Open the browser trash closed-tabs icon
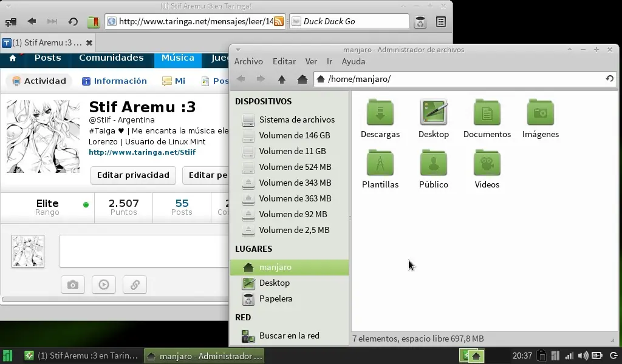The image size is (622, 364). pos(420,22)
